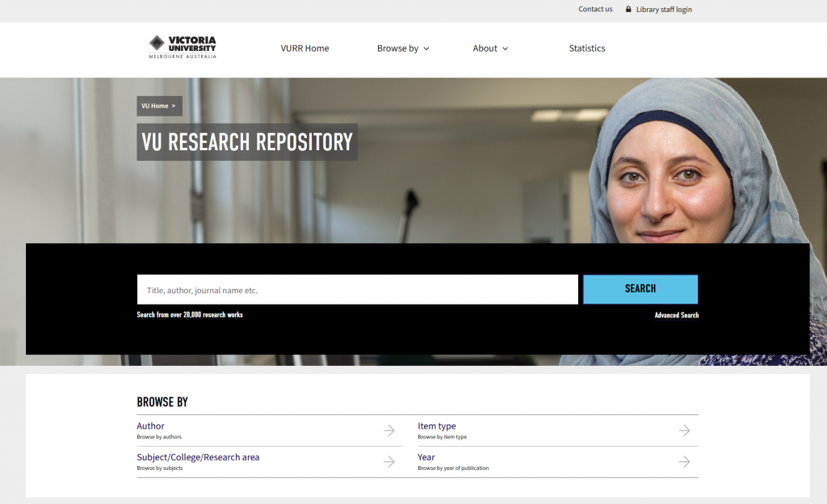827x504 pixels.
Task: Click the 'Browse by authors' subtitle
Action: tap(159, 436)
